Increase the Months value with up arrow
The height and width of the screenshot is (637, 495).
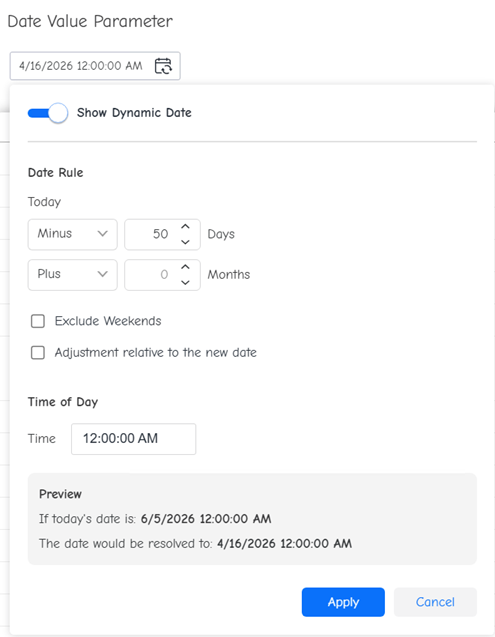185,267
